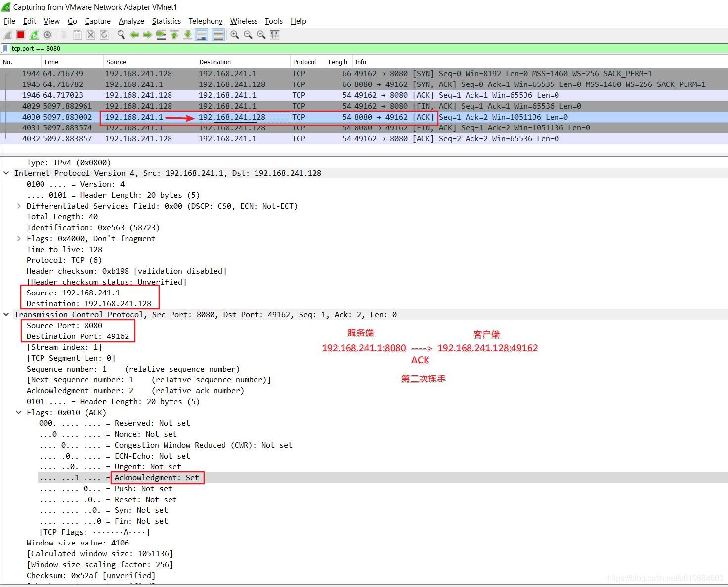Collapse the Flags: 0x010 (ACK) node
Viewport: 728px width, 587px height.
[19, 413]
